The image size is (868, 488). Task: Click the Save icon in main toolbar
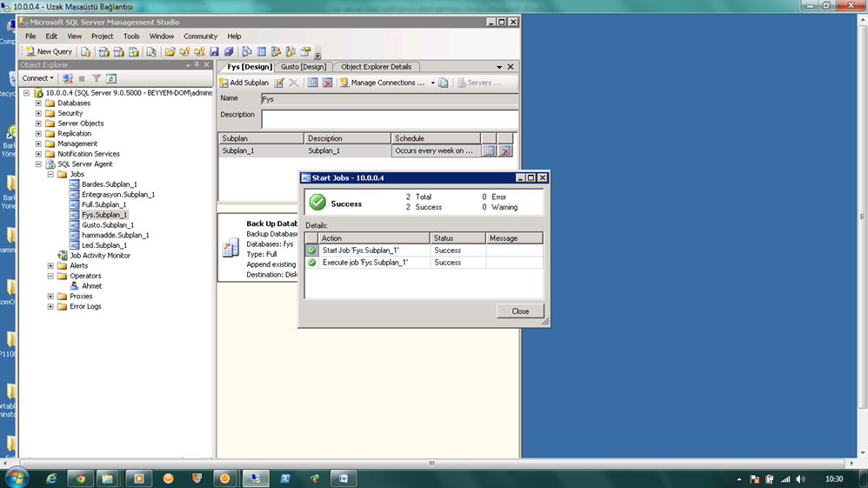click(214, 51)
